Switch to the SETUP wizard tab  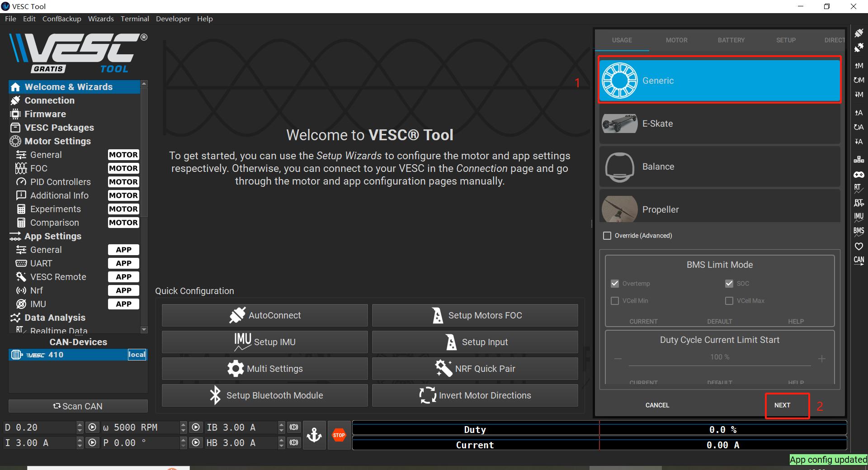click(786, 40)
